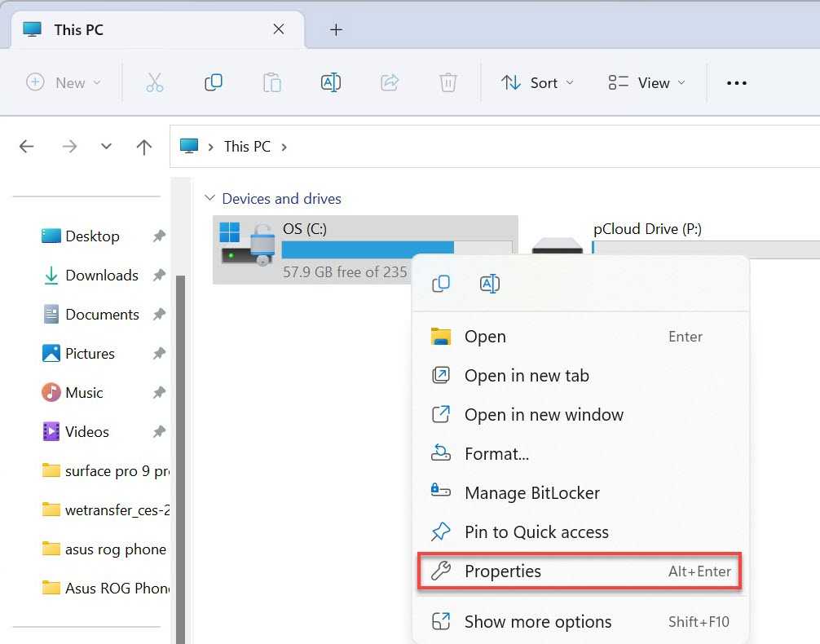Click chevron after This PC in address bar

coord(284,147)
